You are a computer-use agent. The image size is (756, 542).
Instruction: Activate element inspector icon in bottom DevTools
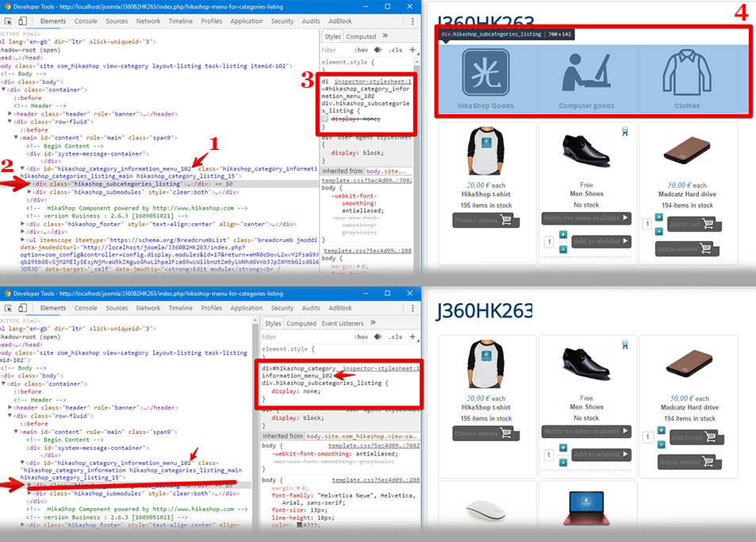coord(8,308)
